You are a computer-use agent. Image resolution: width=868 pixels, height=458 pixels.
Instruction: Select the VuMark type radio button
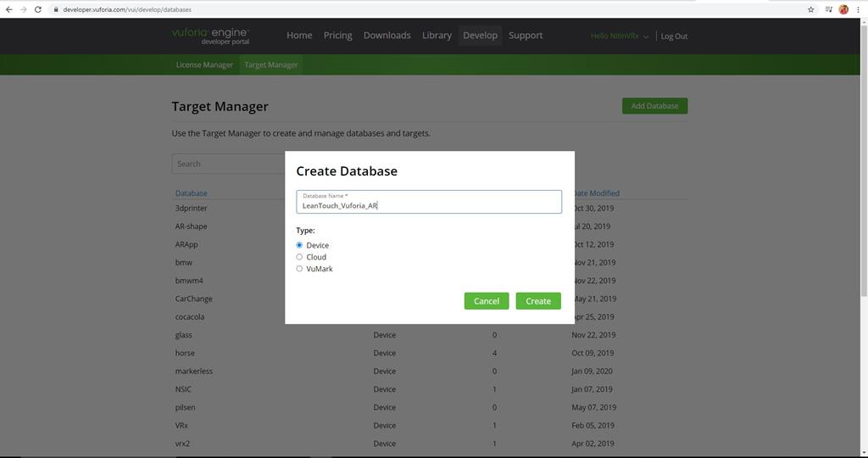tap(299, 269)
